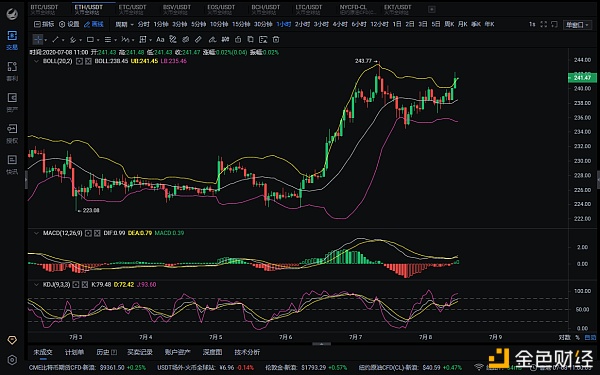Select the rectangle shape tool
This screenshot has height=375, width=600.
(90, 39)
